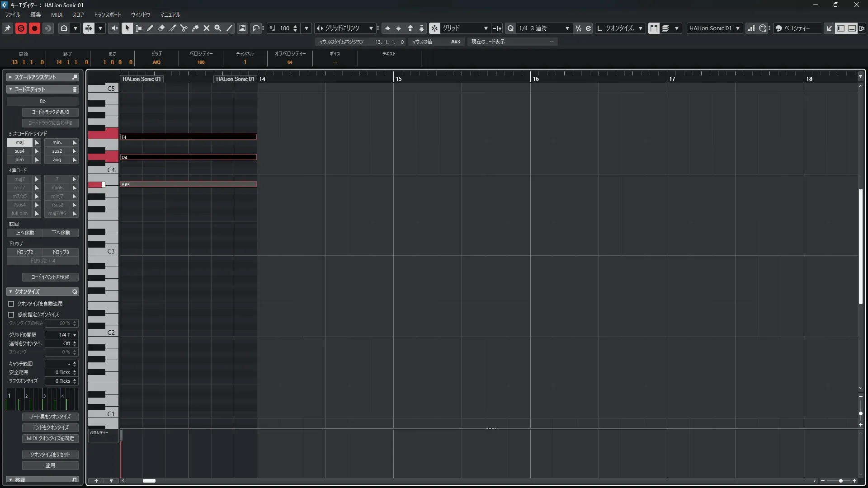Open the トランスポート menu
868x488 pixels.
tap(107, 15)
